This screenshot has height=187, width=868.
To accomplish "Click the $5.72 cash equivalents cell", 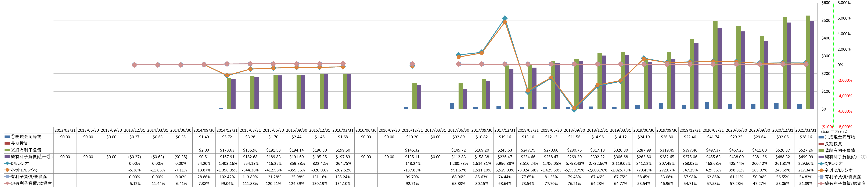I will tap(227, 137).
